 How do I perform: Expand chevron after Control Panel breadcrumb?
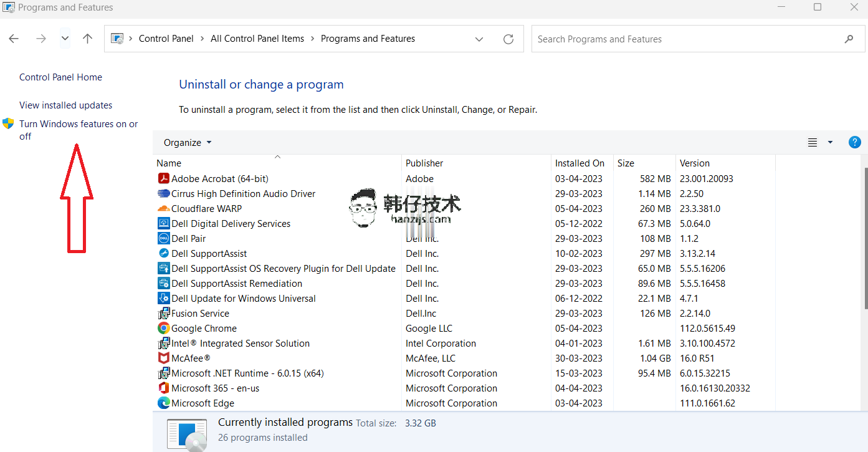(x=203, y=39)
